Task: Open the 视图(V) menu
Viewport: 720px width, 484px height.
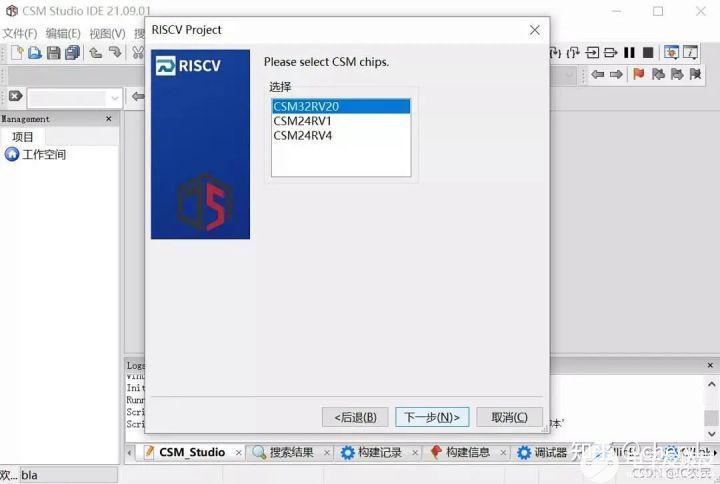Action: (107, 34)
